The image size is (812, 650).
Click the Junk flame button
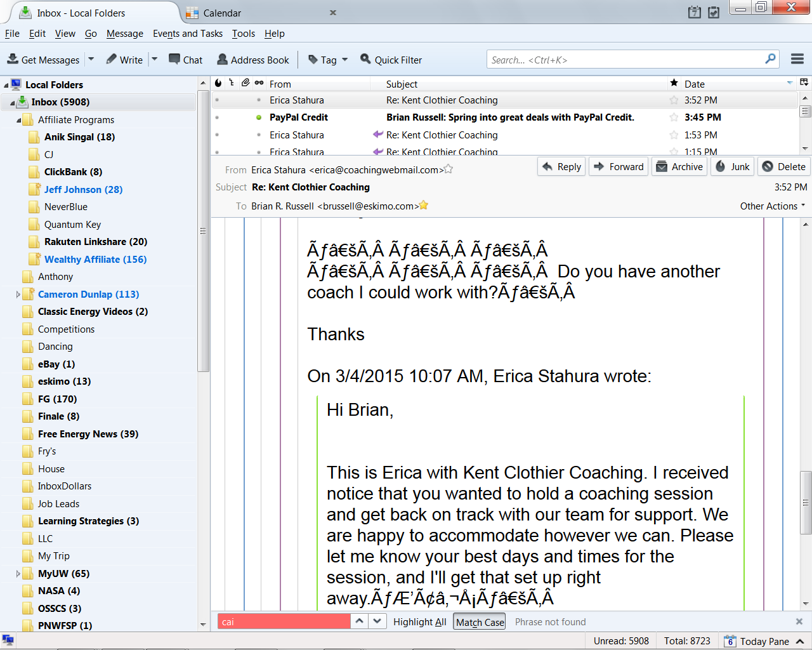[733, 166]
